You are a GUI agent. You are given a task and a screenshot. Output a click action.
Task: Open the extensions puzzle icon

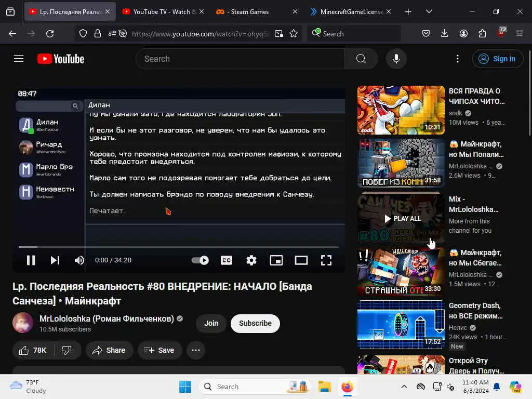coord(482,33)
